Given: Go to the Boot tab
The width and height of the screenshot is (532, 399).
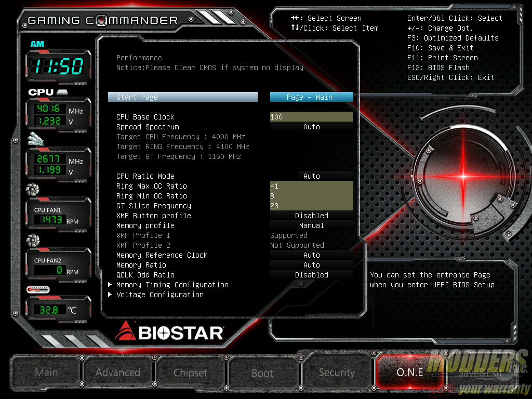Looking at the screenshot, I should click(262, 373).
